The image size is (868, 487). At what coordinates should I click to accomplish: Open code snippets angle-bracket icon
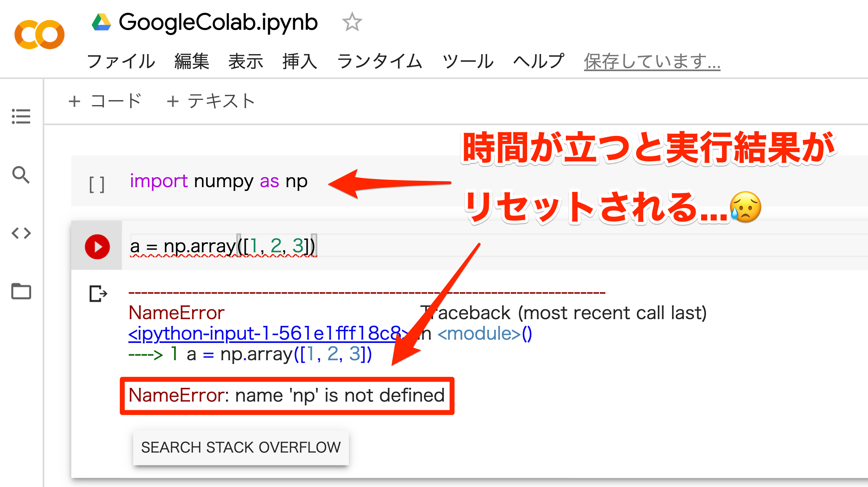(21, 233)
